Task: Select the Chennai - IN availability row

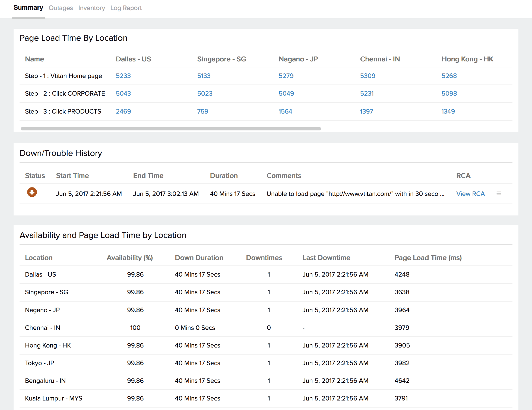Action: 42,328
